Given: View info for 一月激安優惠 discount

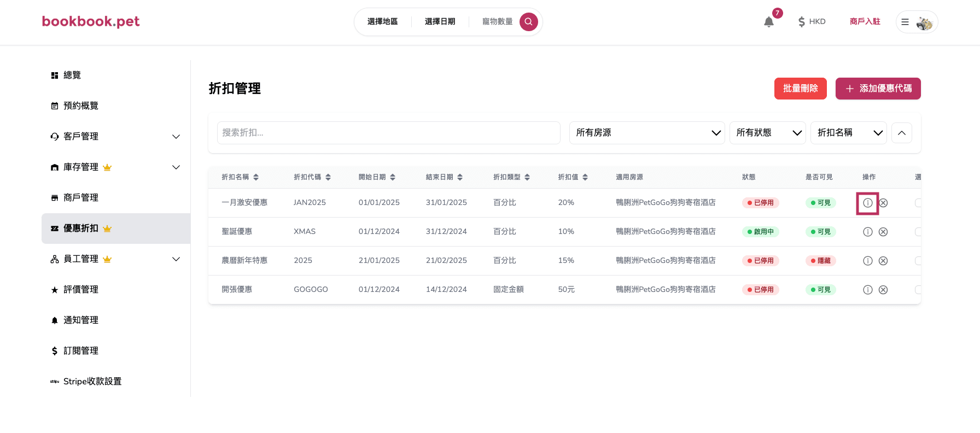Looking at the screenshot, I should (x=868, y=203).
